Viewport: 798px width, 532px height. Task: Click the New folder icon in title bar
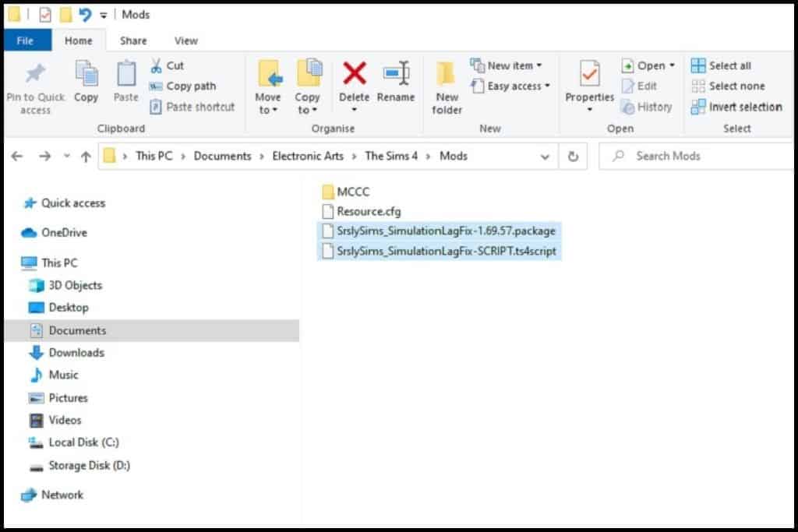point(65,15)
